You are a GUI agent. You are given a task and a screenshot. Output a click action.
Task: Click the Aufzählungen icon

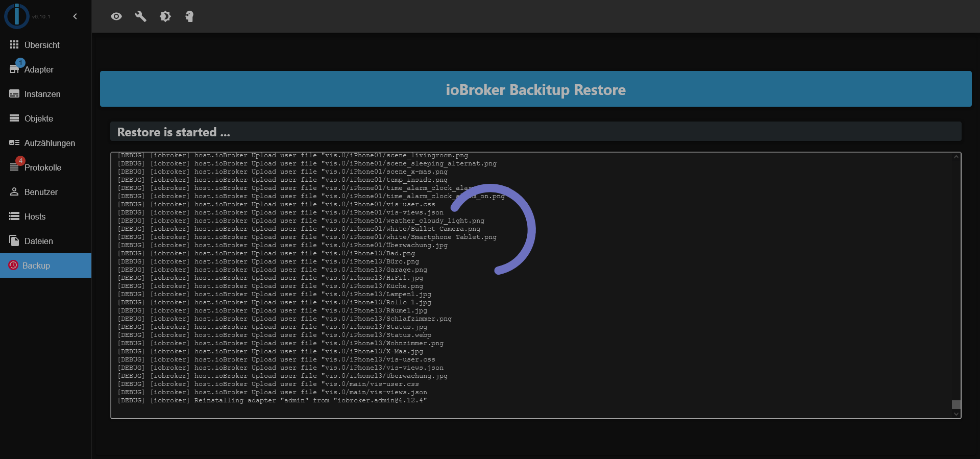tap(14, 143)
